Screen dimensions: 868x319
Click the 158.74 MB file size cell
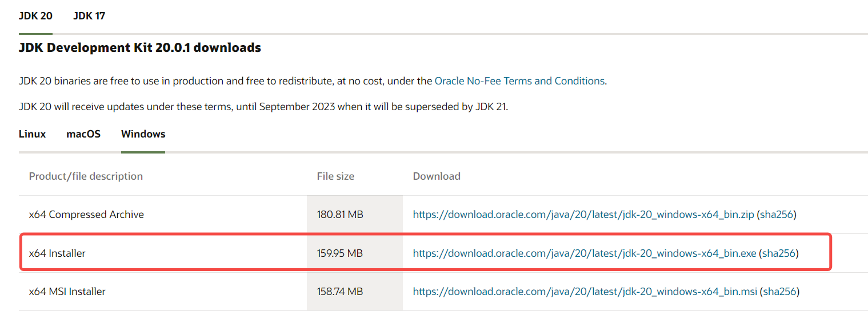[355, 291]
